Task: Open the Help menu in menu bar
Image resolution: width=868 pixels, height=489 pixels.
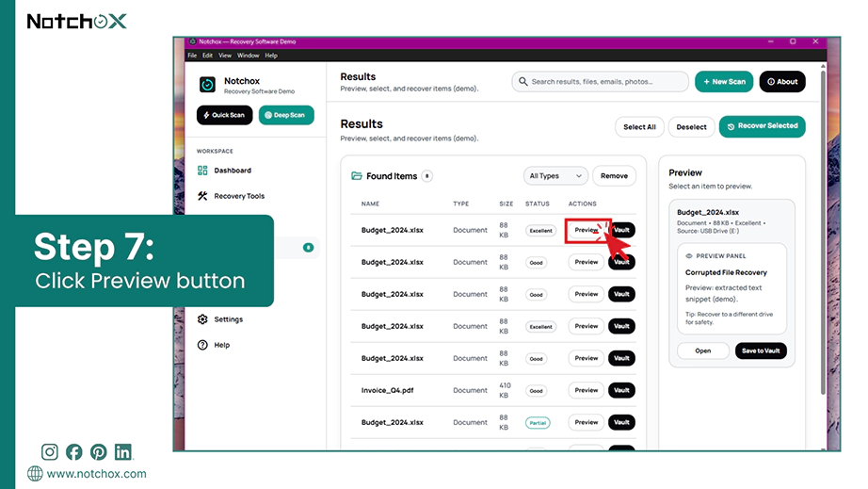Action: 271,56
